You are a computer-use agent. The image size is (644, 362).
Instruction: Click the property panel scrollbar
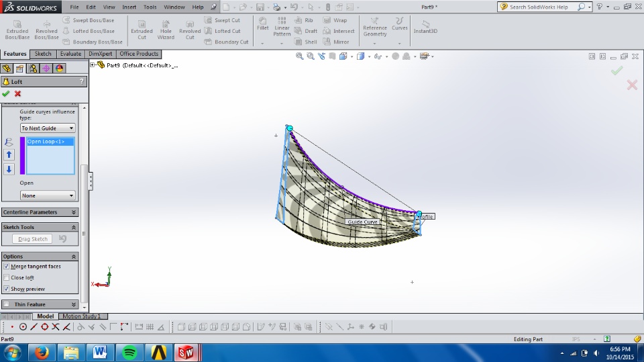click(x=85, y=234)
